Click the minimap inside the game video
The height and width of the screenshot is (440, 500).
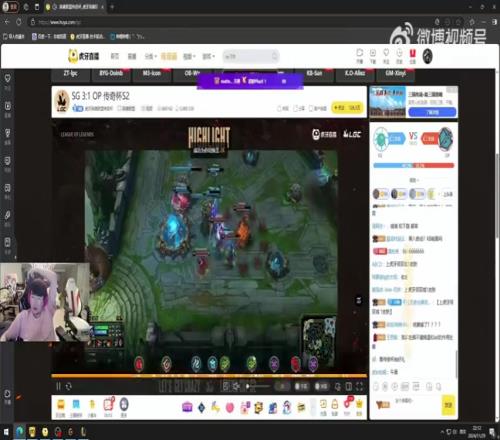(319, 340)
